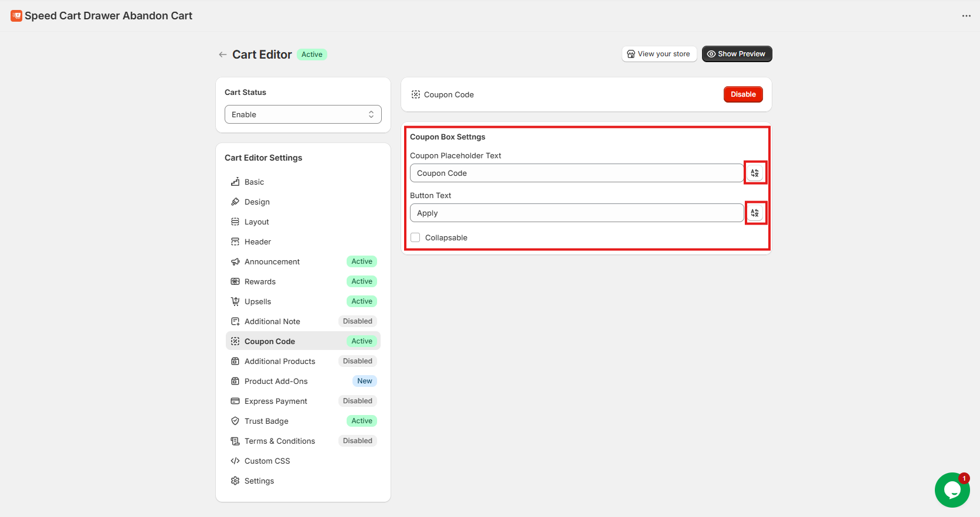Select Upsells in the settings list
This screenshot has height=517, width=980.
[x=258, y=301]
